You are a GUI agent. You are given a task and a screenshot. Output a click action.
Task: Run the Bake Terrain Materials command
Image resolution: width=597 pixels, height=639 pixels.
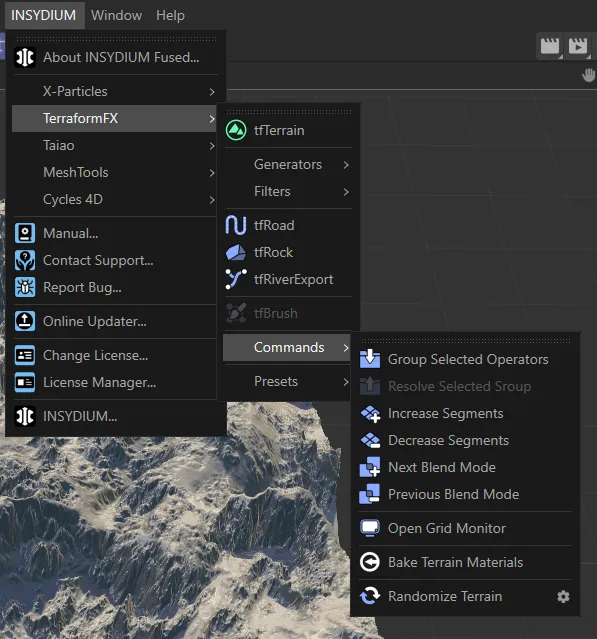[465, 562]
